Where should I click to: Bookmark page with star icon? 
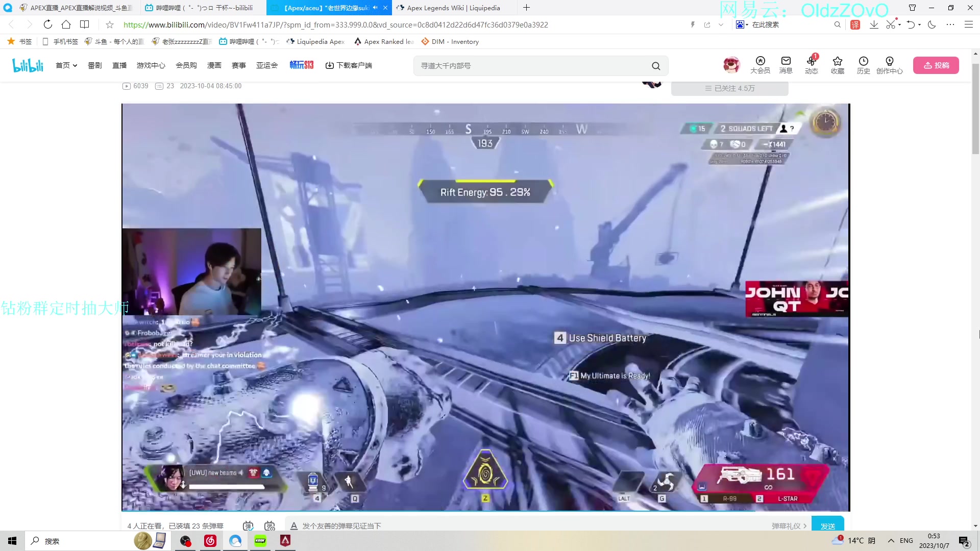coord(109,24)
